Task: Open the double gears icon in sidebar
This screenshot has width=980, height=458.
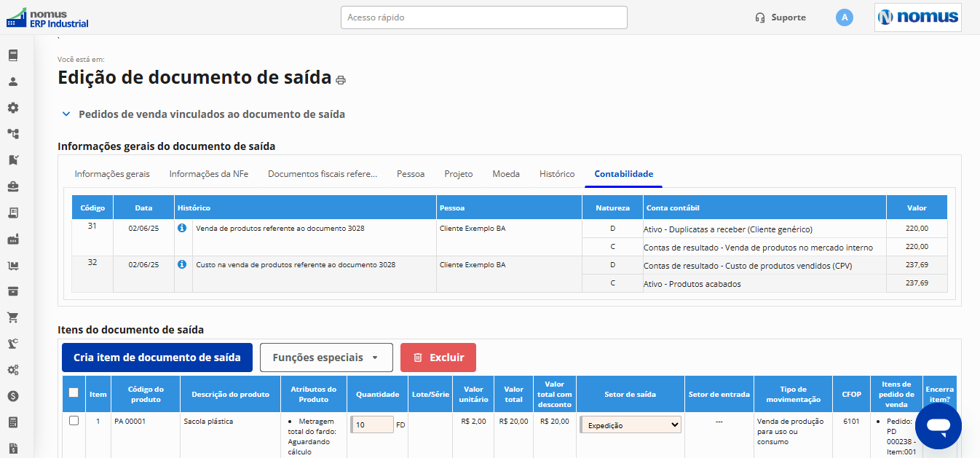Action: 13,370
